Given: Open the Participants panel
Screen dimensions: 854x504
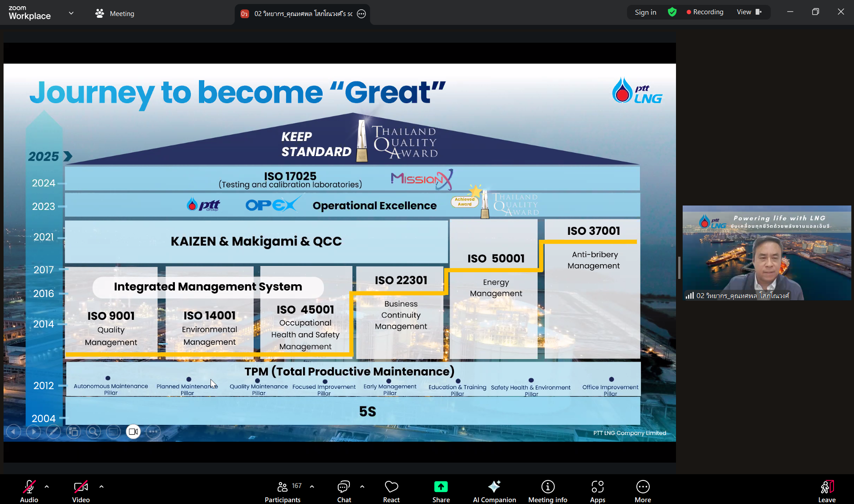Looking at the screenshot, I should tap(283, 491).
